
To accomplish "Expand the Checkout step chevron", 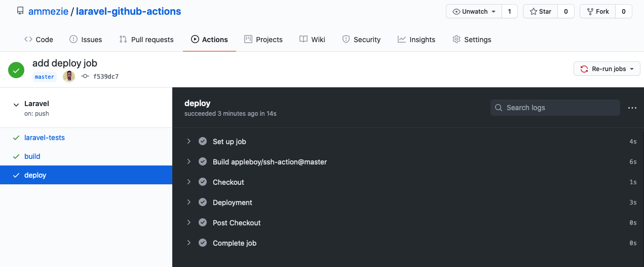I will click(x=189, y=182).
